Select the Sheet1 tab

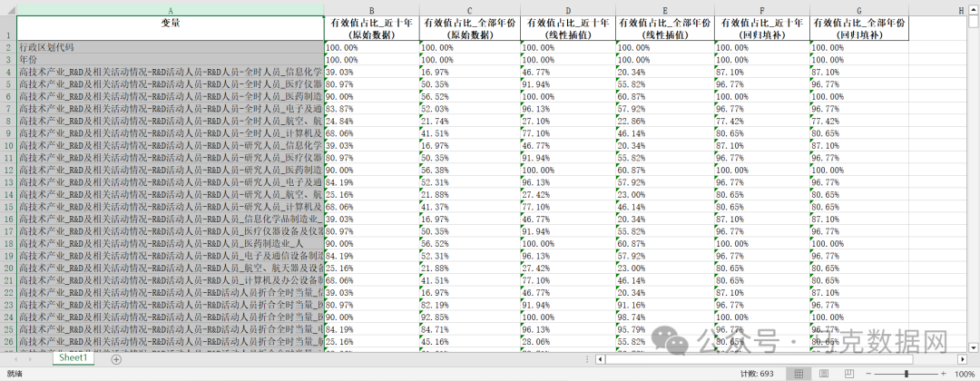click(73, 358)
